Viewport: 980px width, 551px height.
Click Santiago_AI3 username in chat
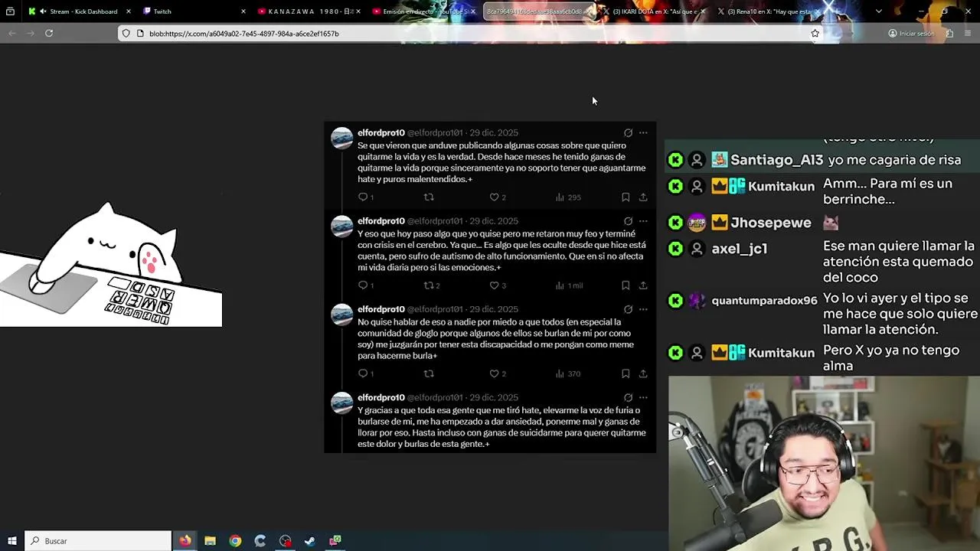click(x=776, y=160)
